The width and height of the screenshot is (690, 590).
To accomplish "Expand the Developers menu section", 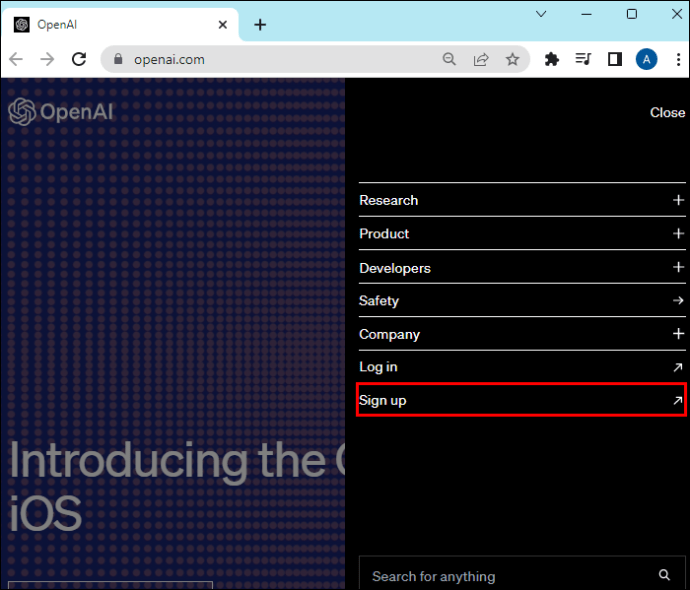I will [x=522, y=268].
